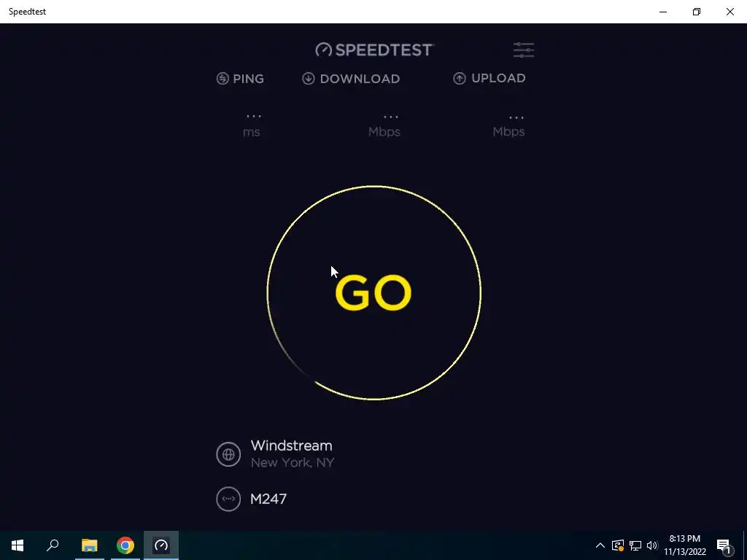Open the volume control in tray

[652, 545]
